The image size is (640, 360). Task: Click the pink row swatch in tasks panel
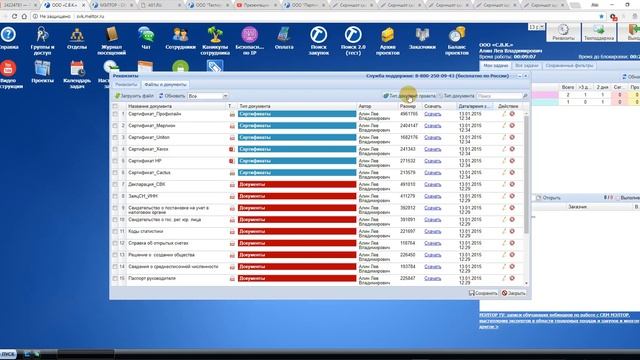[546, 95]
